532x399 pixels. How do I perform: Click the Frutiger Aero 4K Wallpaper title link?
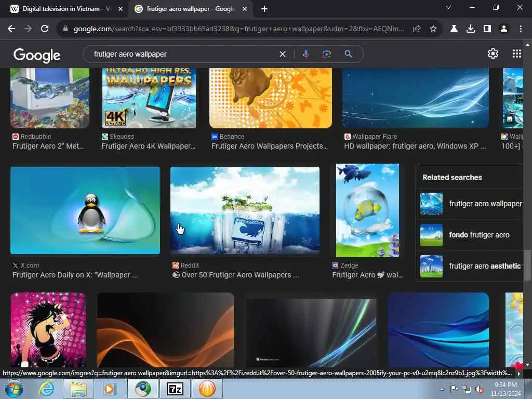pyautogui.click(x=148, y=146)
